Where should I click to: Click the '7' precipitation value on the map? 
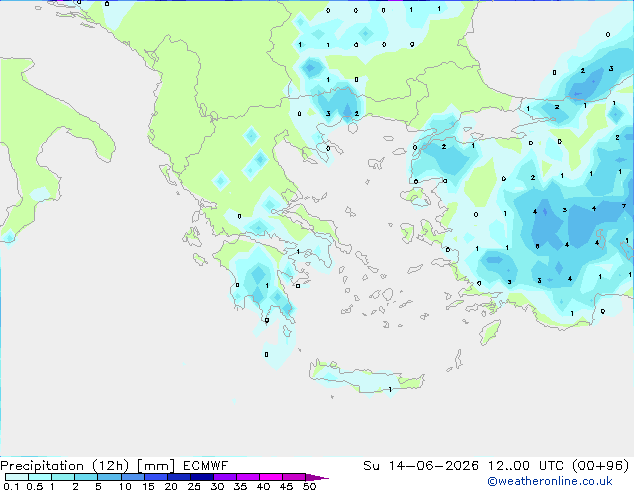coord(624,206)
